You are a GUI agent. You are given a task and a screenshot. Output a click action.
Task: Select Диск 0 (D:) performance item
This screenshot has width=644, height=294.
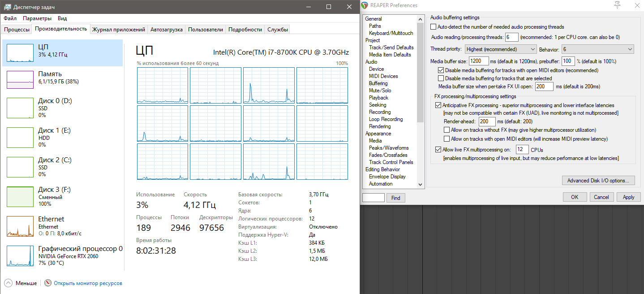click(x=62, y=108)
